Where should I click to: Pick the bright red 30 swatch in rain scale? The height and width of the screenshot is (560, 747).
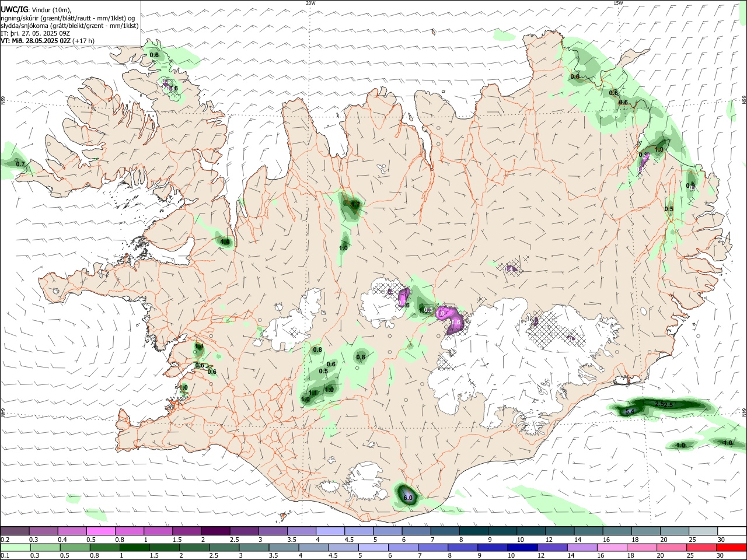pos(732,547)
